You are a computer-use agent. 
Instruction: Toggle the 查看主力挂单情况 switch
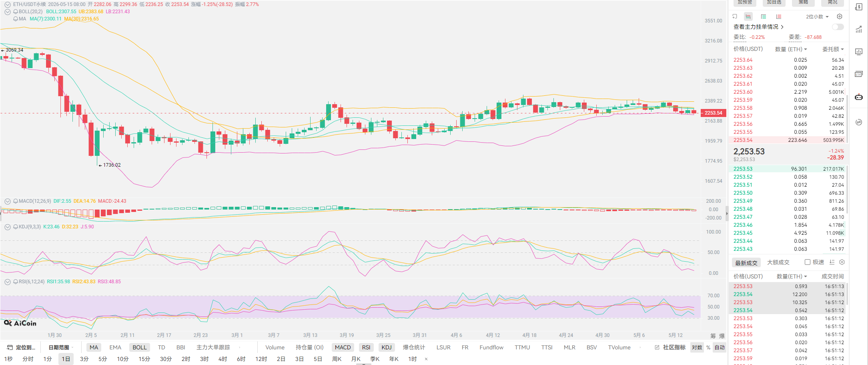838,27
